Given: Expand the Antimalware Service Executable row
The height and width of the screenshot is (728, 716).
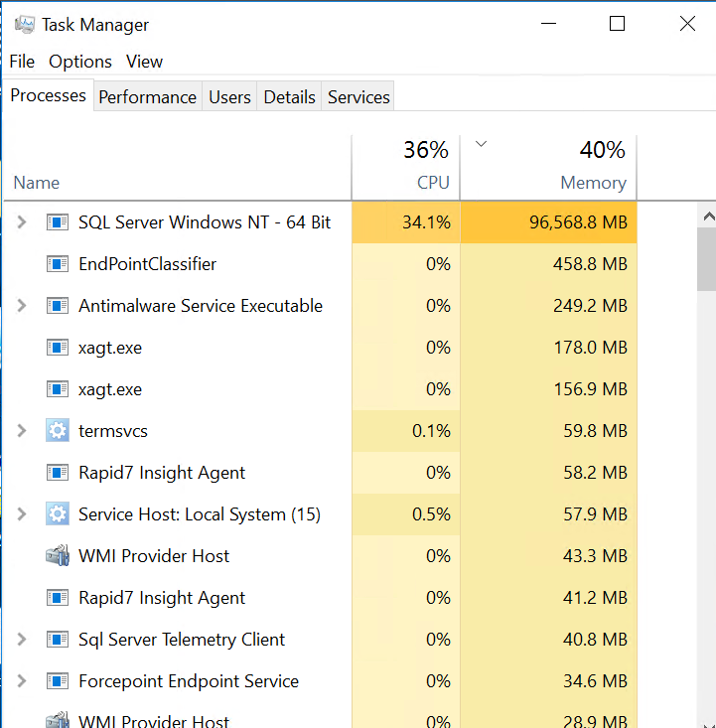Looking at the screenshot, I should click(22, 306).
